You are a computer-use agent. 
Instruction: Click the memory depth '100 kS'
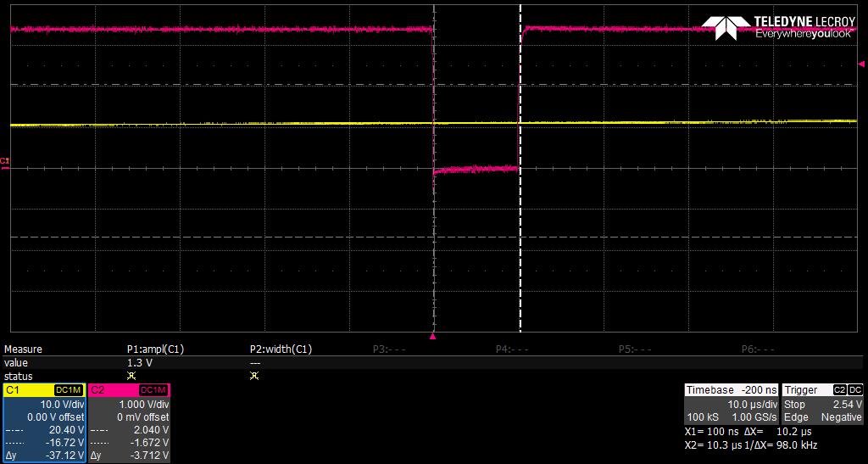(x=703, y=417)
